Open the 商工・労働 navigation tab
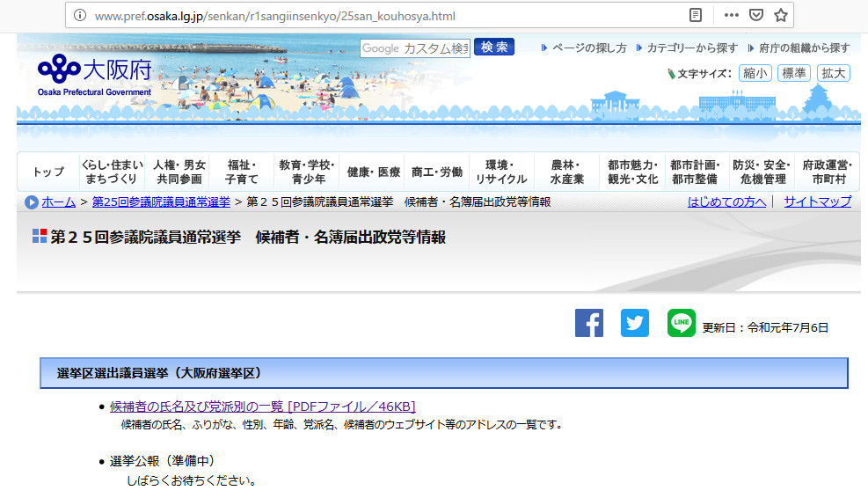Screen dimensions: 868x498 pos(437,172)
